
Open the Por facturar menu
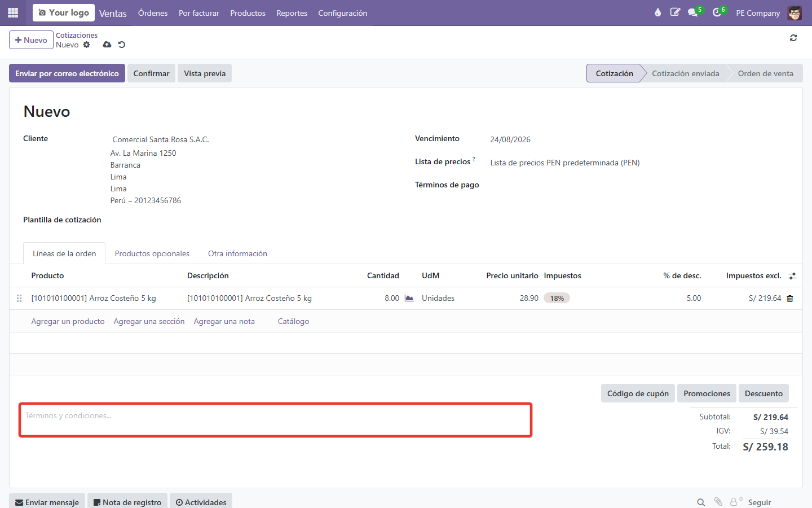(199, 13)
